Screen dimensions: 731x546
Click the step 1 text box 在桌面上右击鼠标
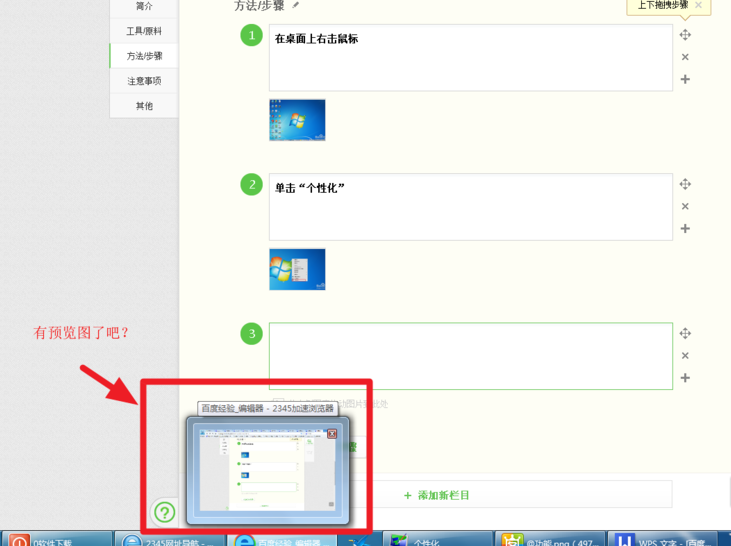tap(470, 58)
